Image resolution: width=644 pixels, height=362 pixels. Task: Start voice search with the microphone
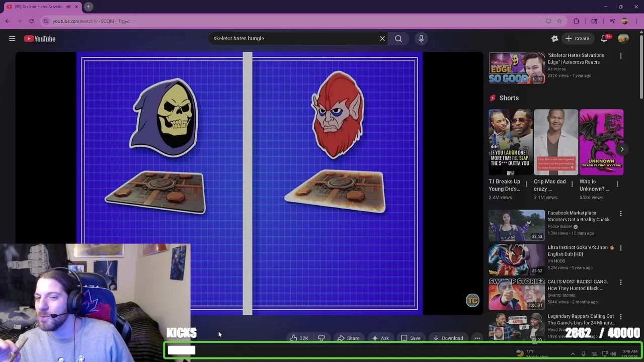coord(421,38)
